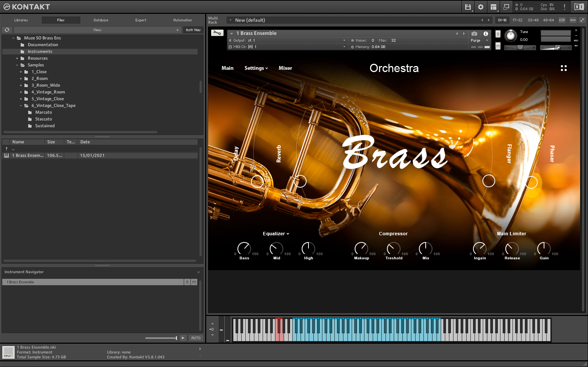The image size is (588, 367).
Task: Click the Native Instruments NI logo
Action: pyautogui.click(x=579, y=7)
